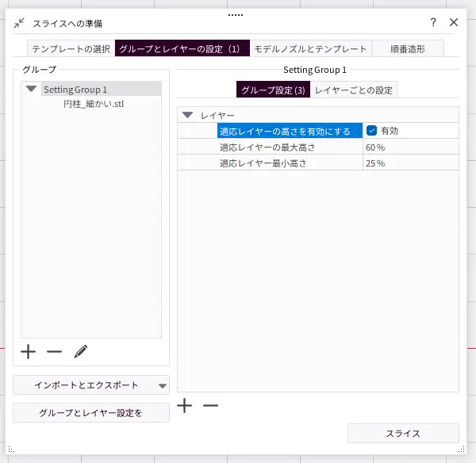
Task: Click the plus icon below layer settings
Action: point(185,405)
